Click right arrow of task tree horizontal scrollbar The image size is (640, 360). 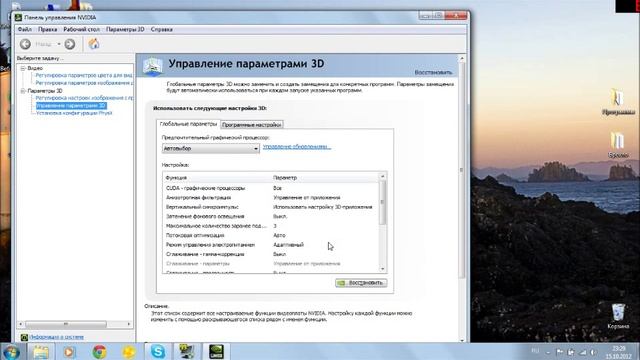point(129,324)
